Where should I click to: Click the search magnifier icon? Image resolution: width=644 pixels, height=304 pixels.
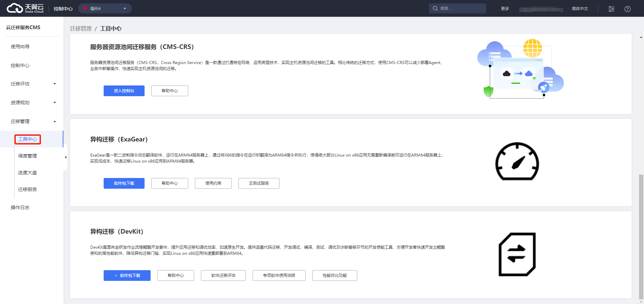click(435, 8)
